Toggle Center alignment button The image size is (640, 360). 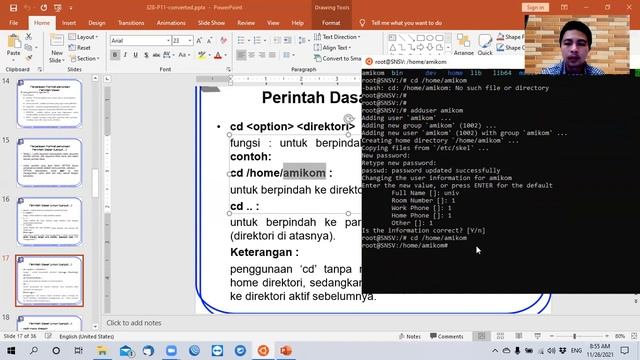click(251, 55)
